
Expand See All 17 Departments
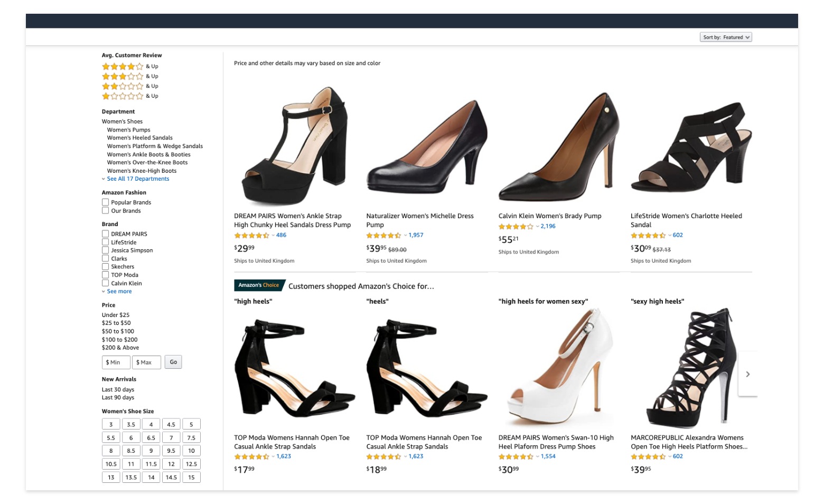pyautogui.click(x=138, y=179)
